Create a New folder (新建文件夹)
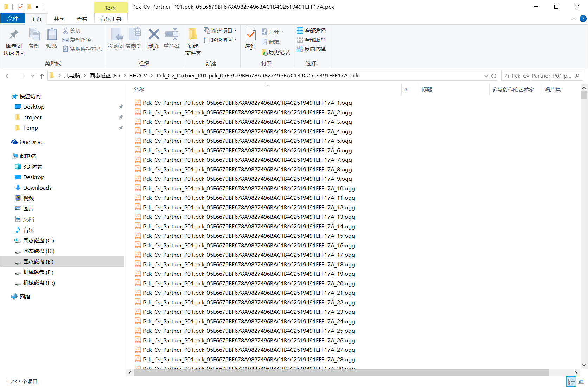This screenshot has width=588, height=387. (193, 42)
